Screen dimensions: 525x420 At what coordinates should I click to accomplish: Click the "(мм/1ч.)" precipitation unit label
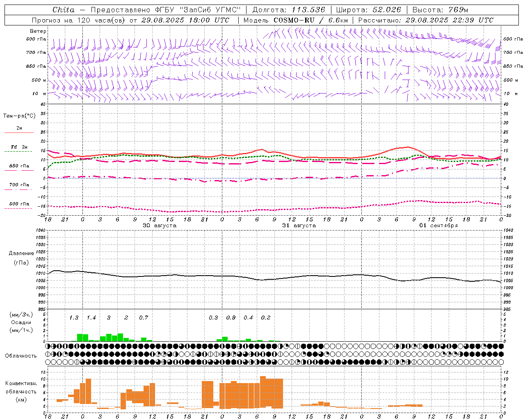[x=21, y=330]
